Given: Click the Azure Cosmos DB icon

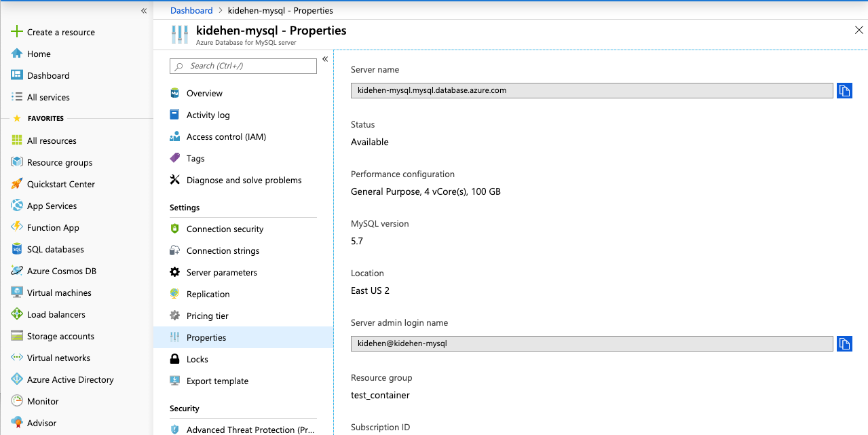Looking at the screenshot, I should click(17, 271).
